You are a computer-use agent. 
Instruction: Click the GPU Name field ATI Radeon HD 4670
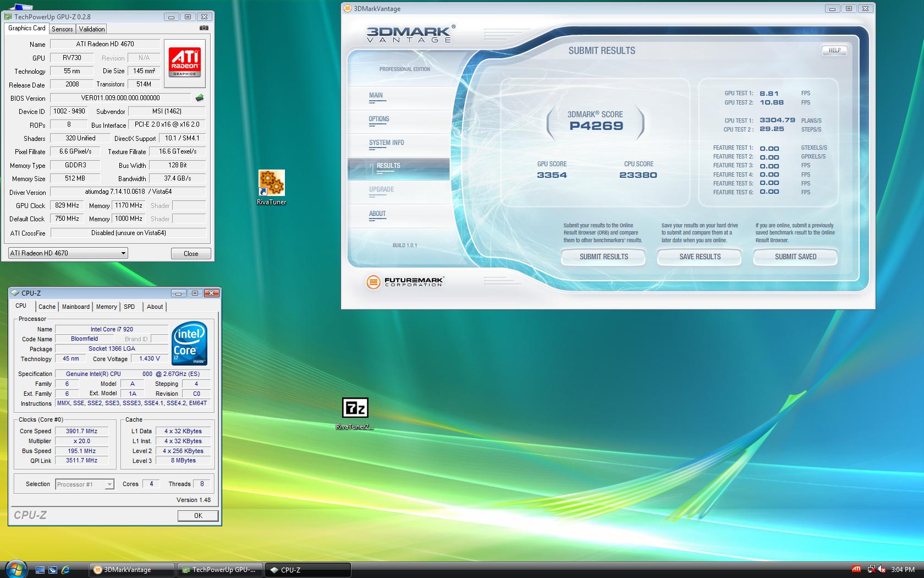(x=105, y=44)
